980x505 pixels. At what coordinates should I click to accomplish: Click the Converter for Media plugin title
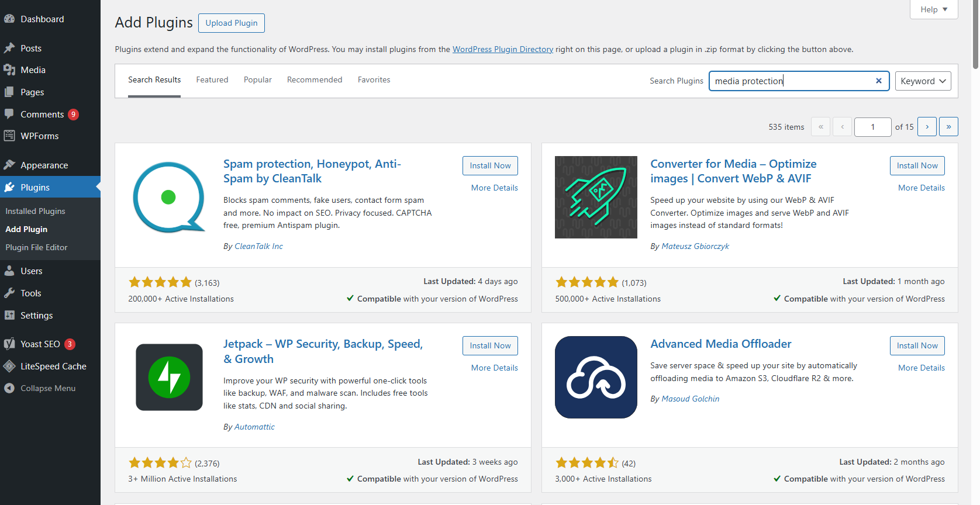[733, 171]
